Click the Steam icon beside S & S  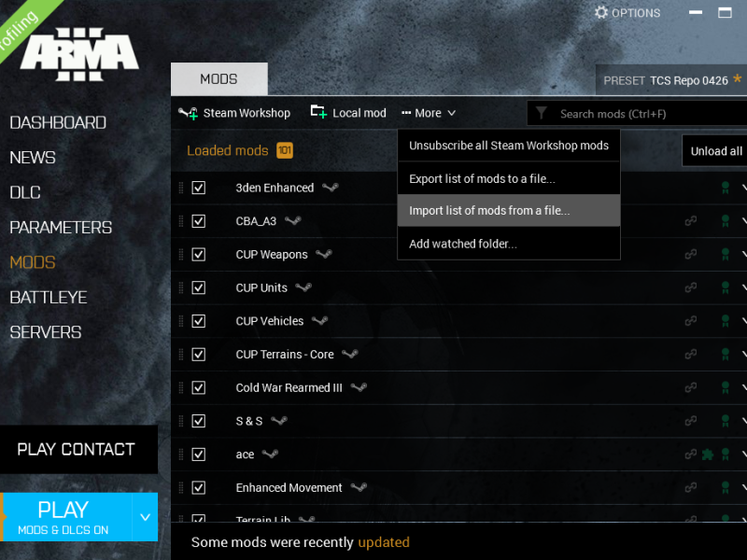(x=279, y=421)
